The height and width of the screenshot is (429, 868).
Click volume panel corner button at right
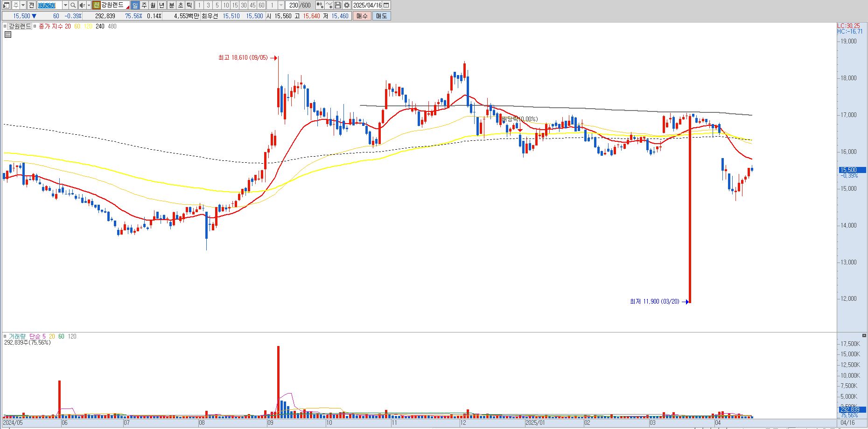(864, 336)
